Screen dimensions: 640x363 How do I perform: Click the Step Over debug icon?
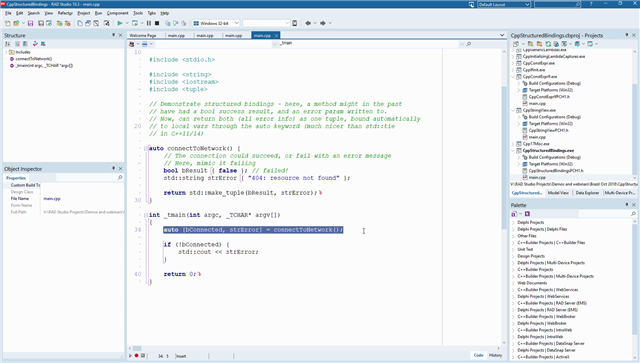[176, 23]
